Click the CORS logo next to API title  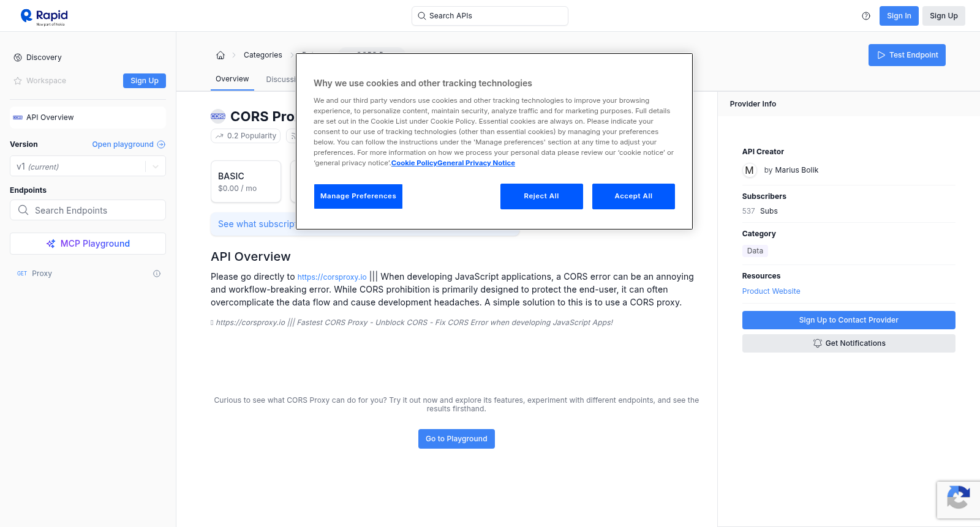point(218,116)
